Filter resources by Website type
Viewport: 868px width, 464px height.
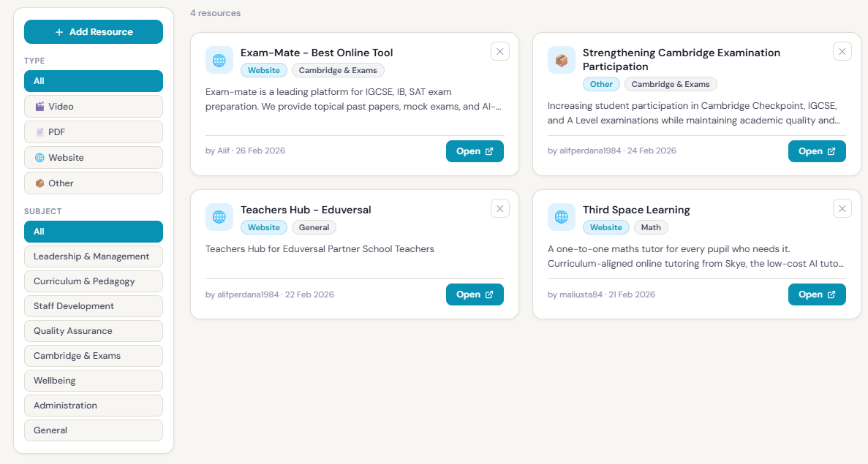(x=94, y=158)
